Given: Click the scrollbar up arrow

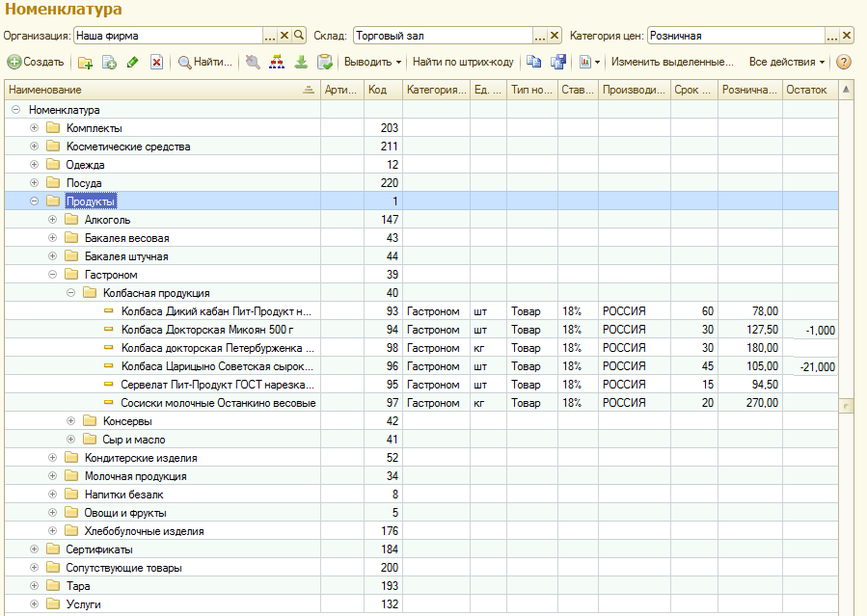Looking at the screenshot, I should pyautogui.click(x=846, y=90).
